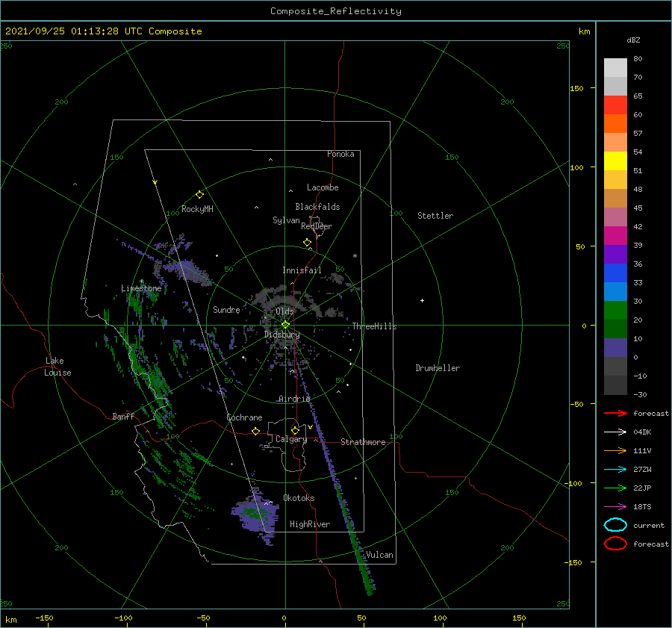Click the orange 111V arrow icon

pos(615,450)
